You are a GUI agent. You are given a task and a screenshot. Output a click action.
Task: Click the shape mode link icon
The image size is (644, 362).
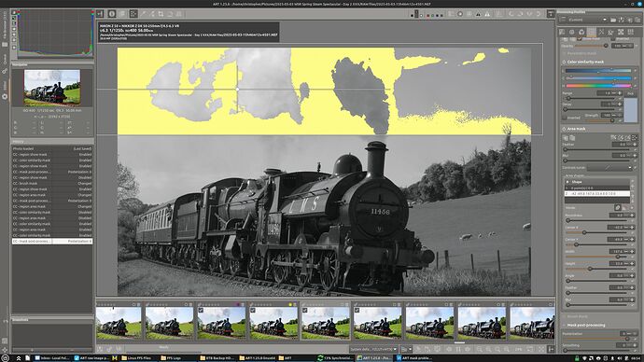coord(617,208)
